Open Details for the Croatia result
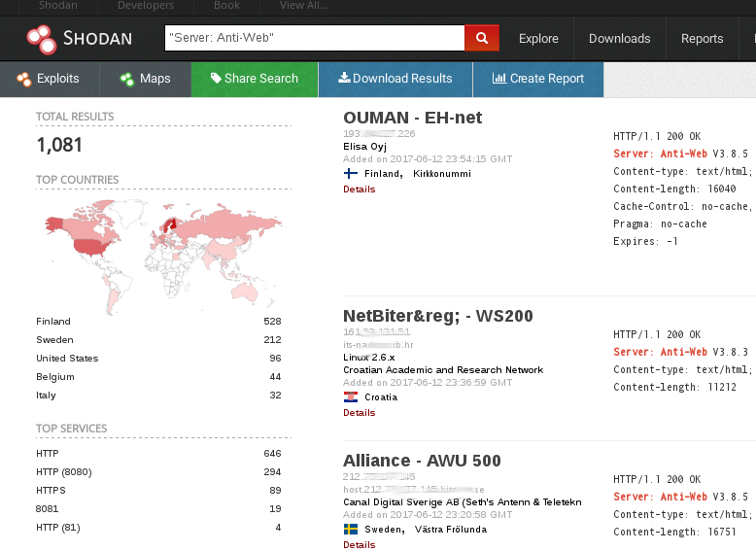756x551 pixels. (x=360, y=413)
